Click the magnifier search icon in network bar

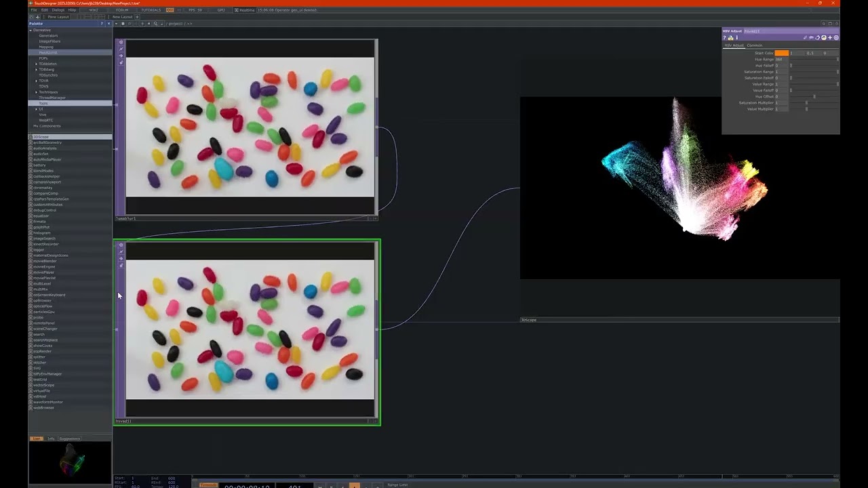click(x=155, y=24)
